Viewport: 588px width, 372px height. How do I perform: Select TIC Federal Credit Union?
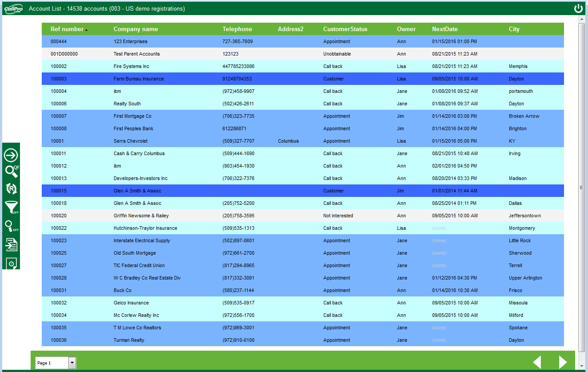(x=139, y=265)
